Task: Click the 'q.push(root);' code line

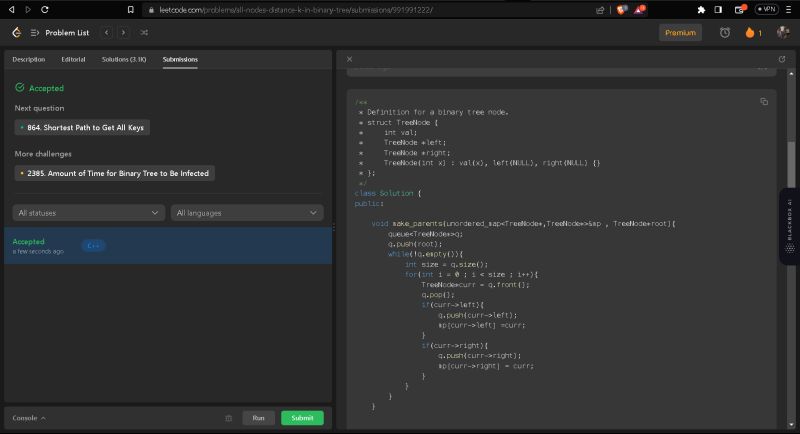Action: pyautogui.click(x=415, y=244)
